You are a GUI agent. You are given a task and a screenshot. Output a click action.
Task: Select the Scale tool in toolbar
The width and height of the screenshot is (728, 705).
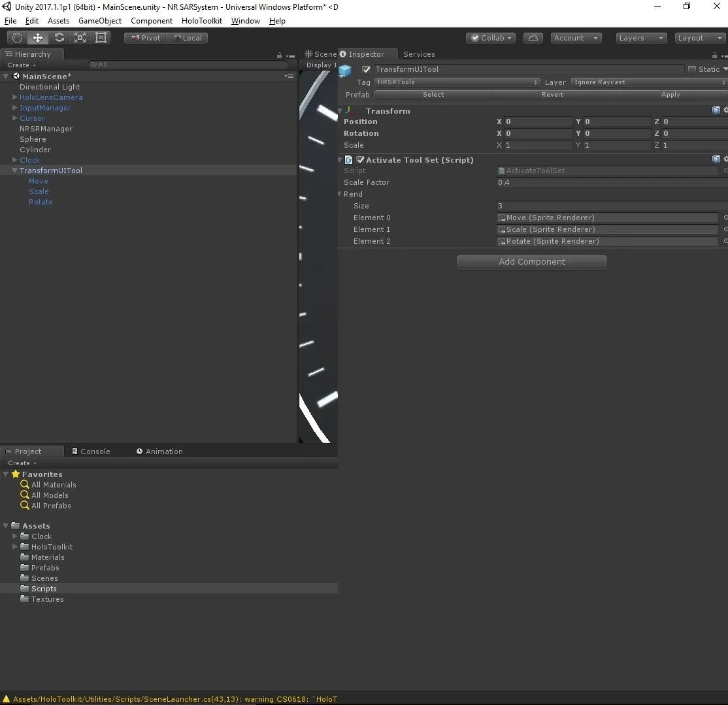(x=80, y=38)
